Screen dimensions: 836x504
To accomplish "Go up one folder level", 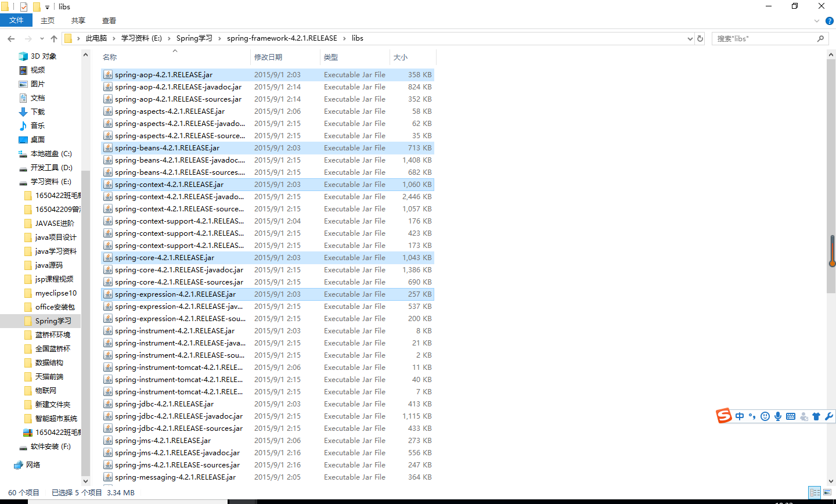I will tap(54, 38).
